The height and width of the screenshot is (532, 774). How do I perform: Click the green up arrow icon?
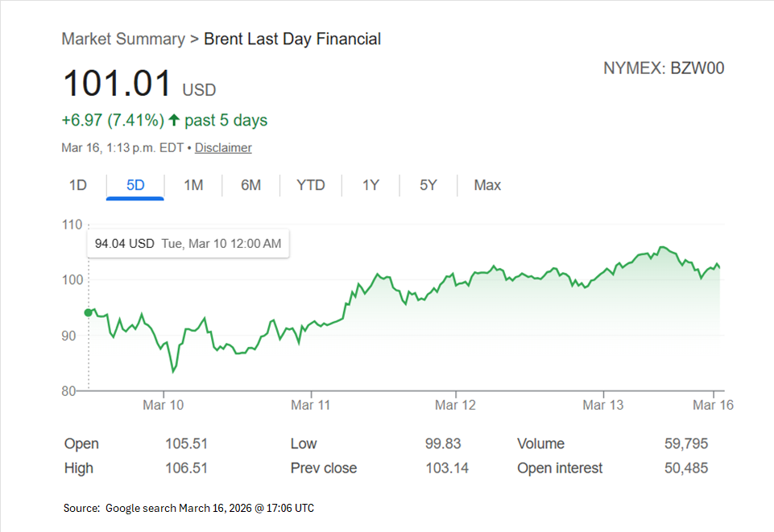click(x=173, y=121)
